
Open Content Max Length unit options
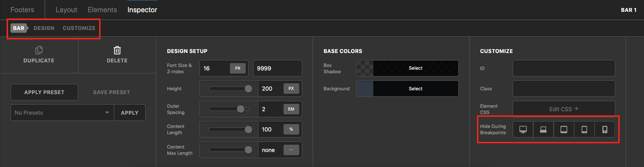tap(291, 150)
